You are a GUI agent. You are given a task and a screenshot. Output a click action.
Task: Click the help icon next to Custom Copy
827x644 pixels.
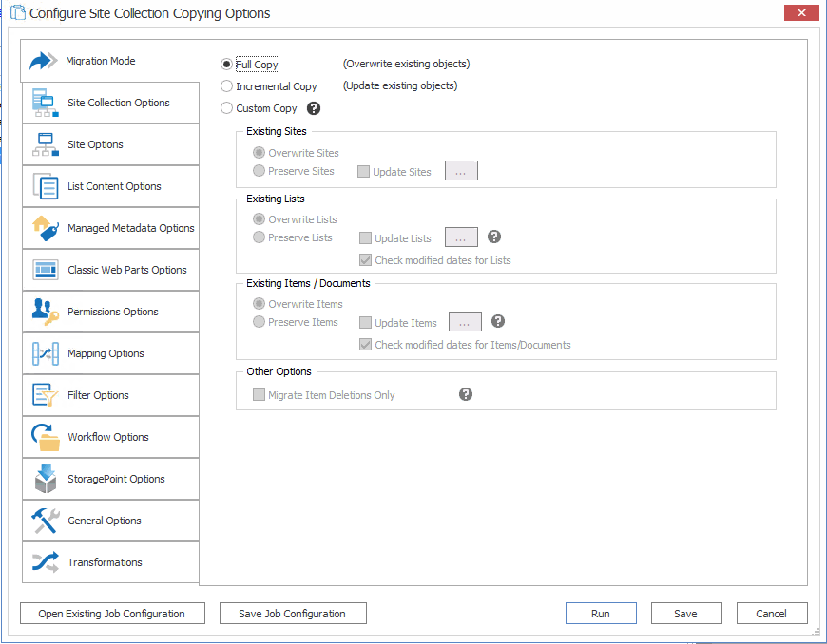coord(314,108)
